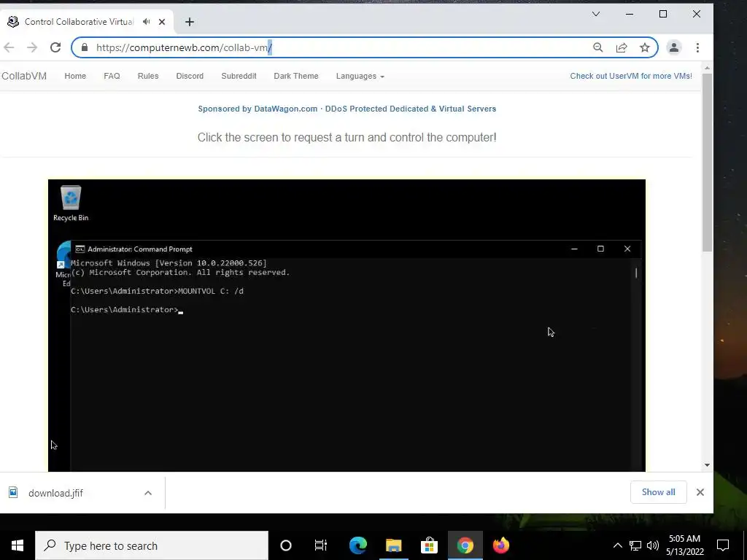Open the Chrome three-dot menu
Viewport: 747px width, 560px height.
(x=697, y=47)
